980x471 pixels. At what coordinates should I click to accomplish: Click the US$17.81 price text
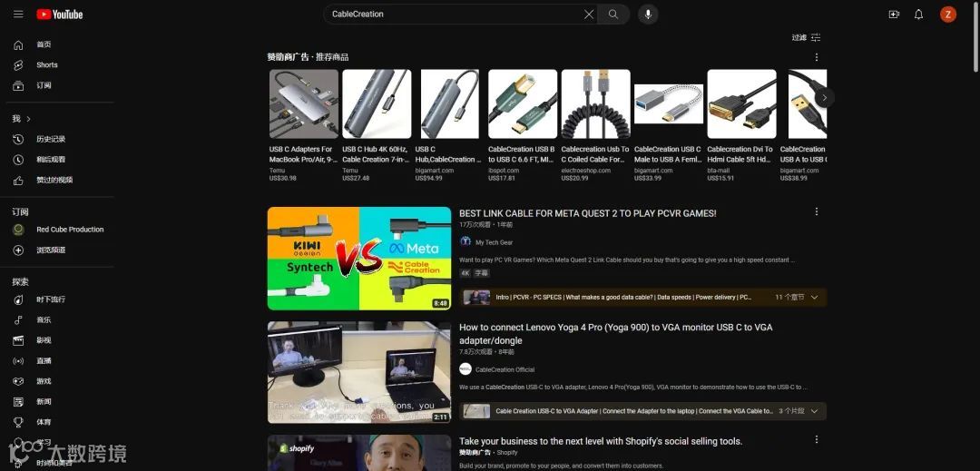[501, 178]
